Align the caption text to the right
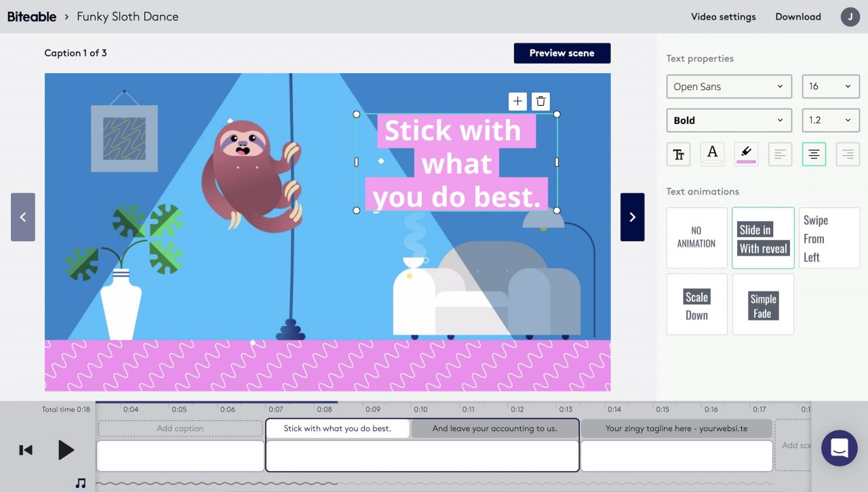 tap(847, 154)
